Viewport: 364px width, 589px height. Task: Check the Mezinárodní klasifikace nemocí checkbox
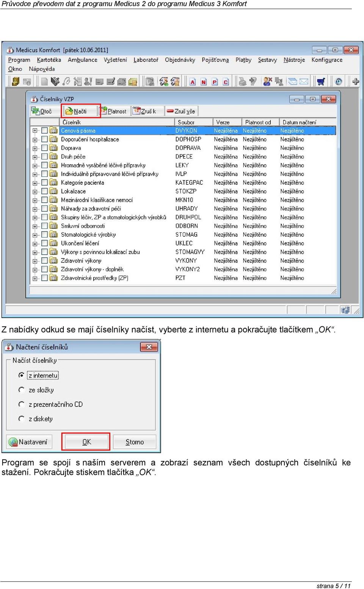pyautogui.click(x=44, y=200)
